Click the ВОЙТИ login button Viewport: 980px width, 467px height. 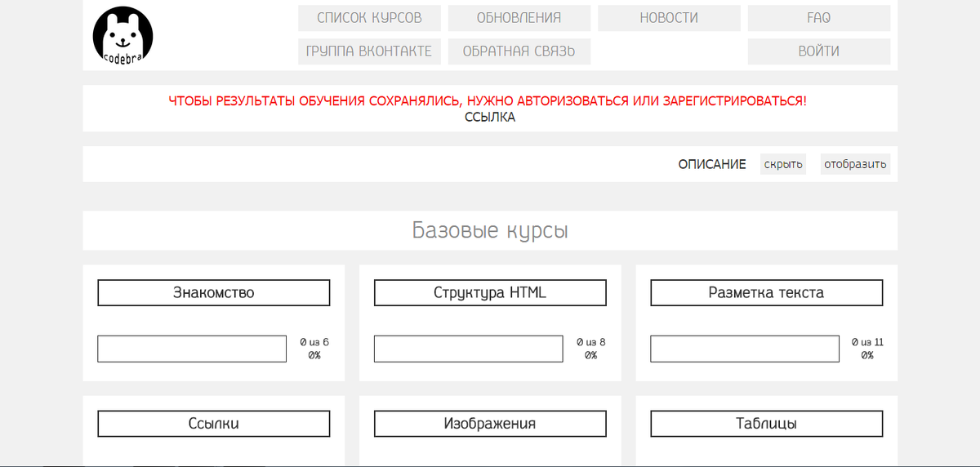(819, 51)
